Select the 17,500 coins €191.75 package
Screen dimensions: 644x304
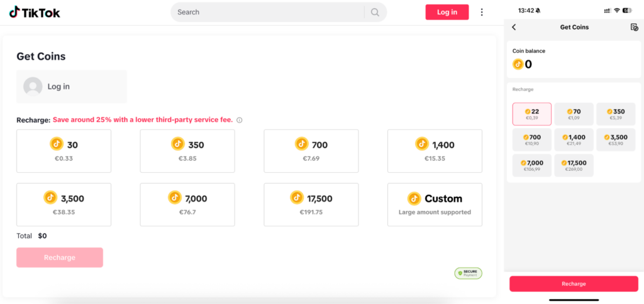click(x=311, y=205)
